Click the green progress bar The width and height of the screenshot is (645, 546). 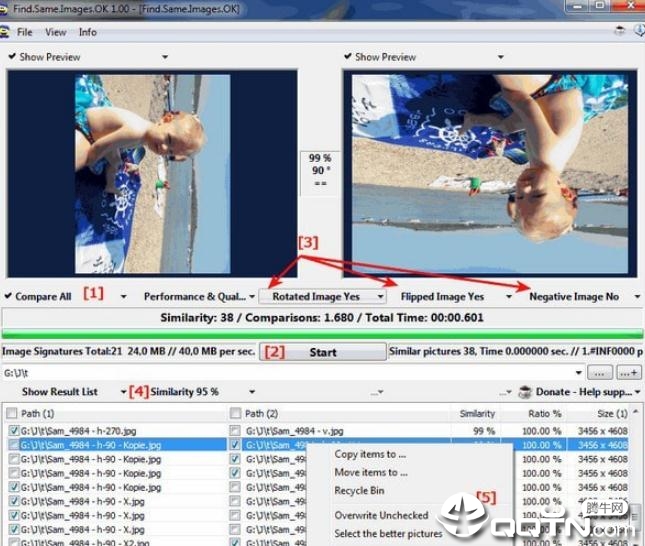point(322,335)
